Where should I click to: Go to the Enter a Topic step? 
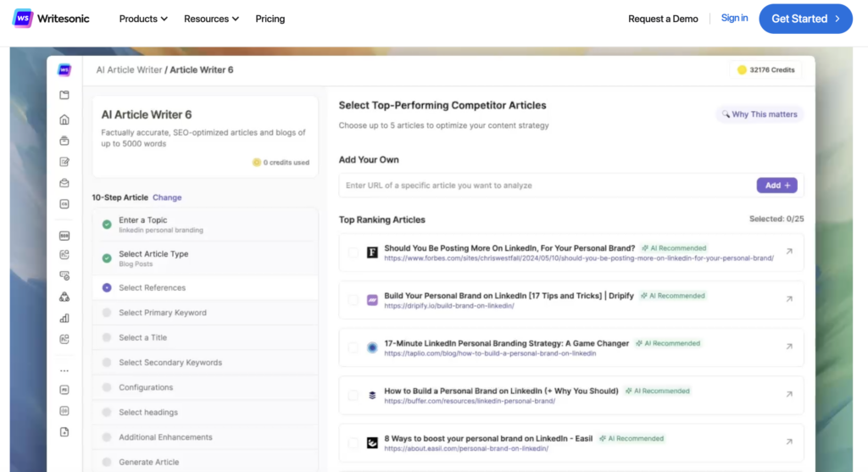[205, 225]
